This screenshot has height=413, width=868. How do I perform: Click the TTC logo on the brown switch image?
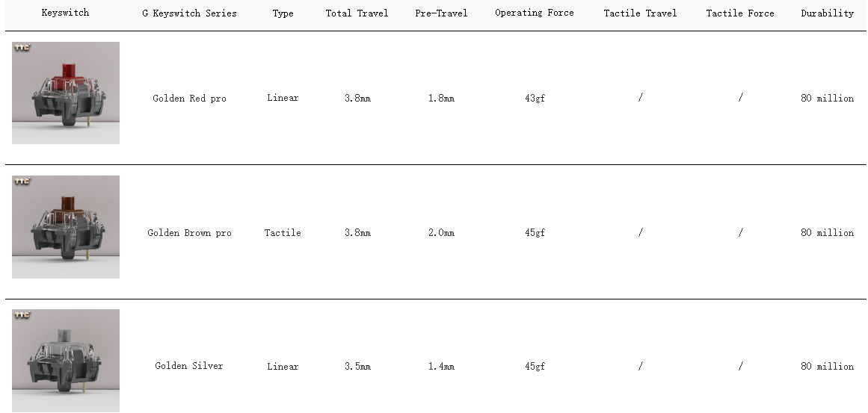(x=22, y=182)
